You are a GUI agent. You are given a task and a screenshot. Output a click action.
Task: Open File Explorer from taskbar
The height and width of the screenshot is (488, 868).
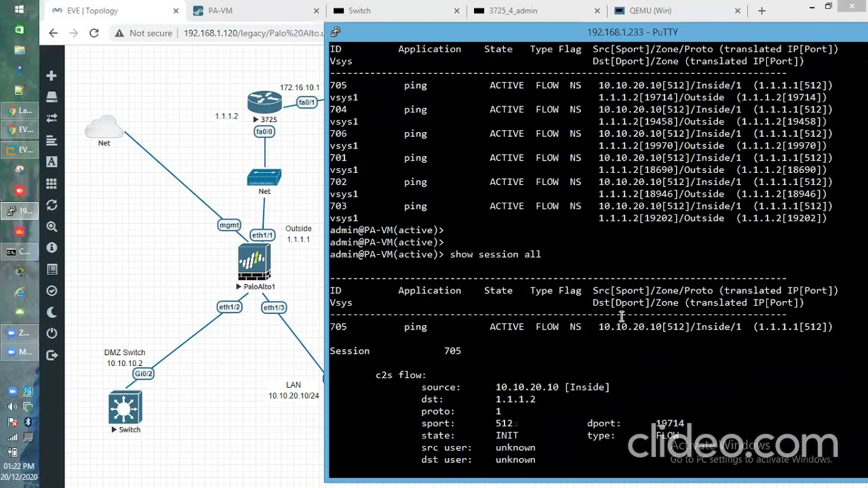pos(20,50)
